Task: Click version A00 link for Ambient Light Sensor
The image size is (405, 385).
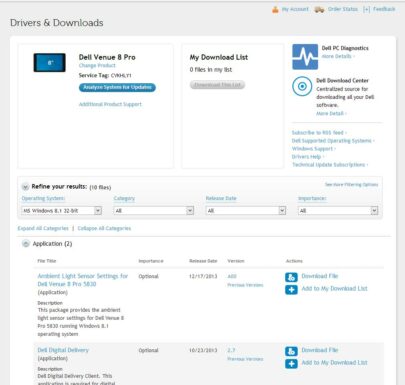Action: 232,276
